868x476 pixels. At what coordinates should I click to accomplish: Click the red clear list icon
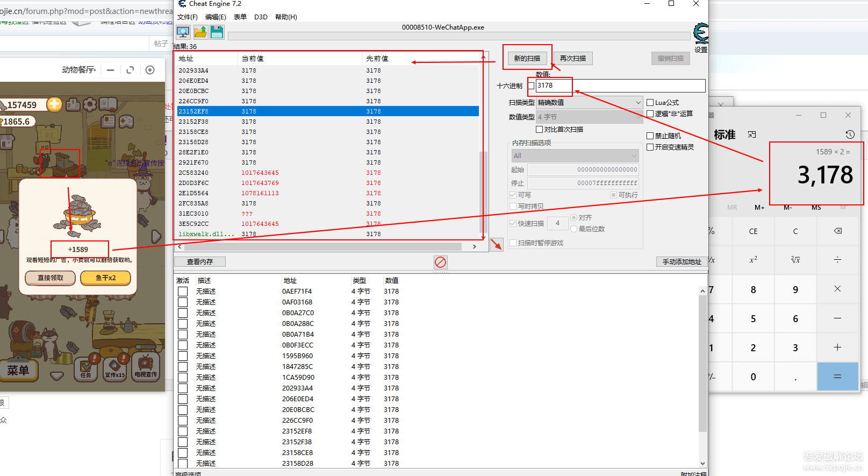pyautogui.click(x=440, y=262)
